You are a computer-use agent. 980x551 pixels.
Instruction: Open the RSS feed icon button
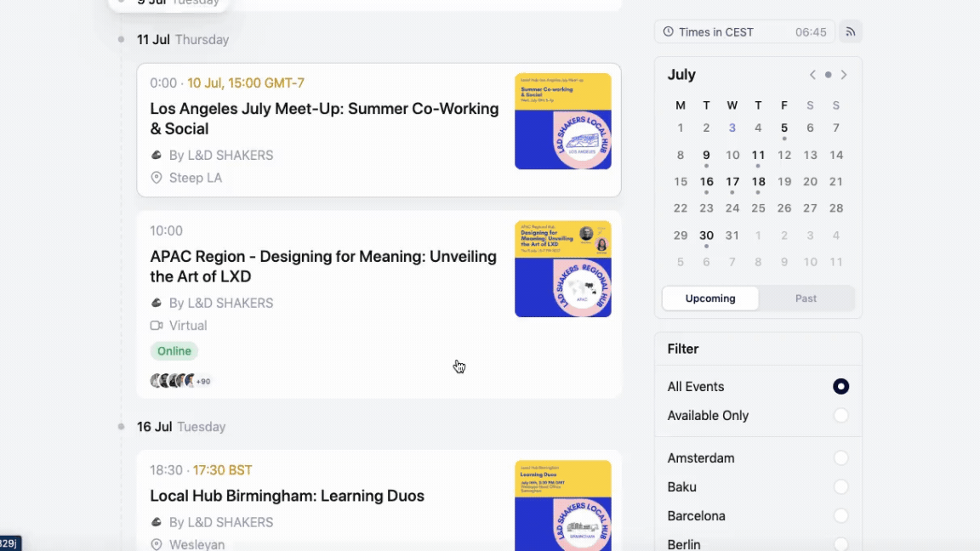click(851, 31)
